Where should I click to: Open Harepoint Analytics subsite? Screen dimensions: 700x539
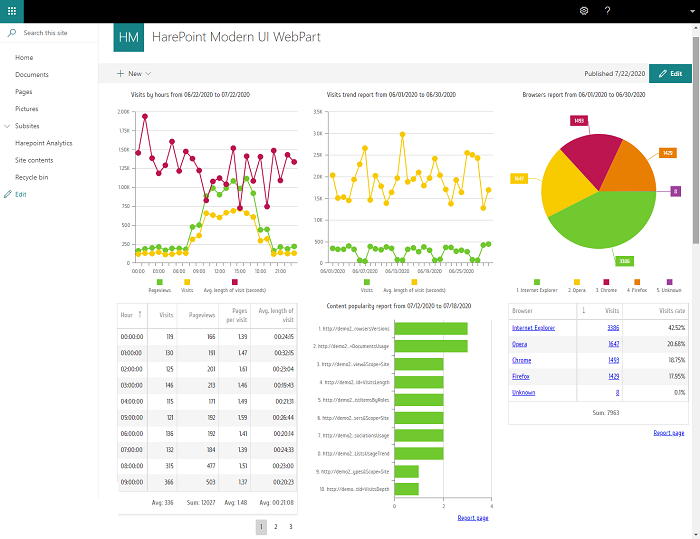pos(44,143)
